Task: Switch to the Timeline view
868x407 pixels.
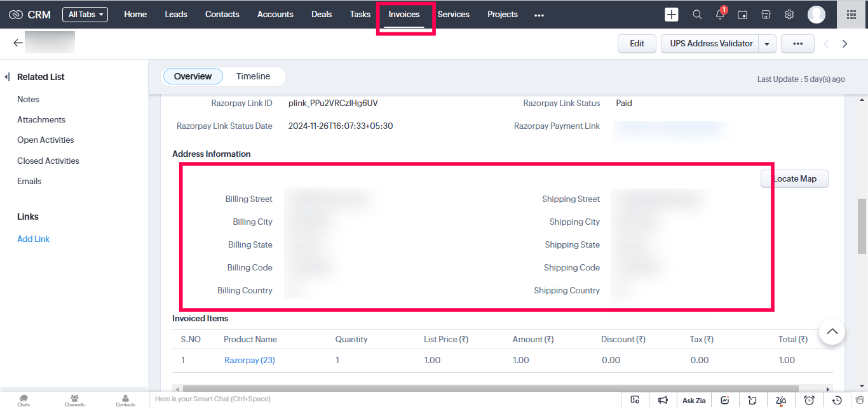Action: pyautogui.click(x=254, y=77)
